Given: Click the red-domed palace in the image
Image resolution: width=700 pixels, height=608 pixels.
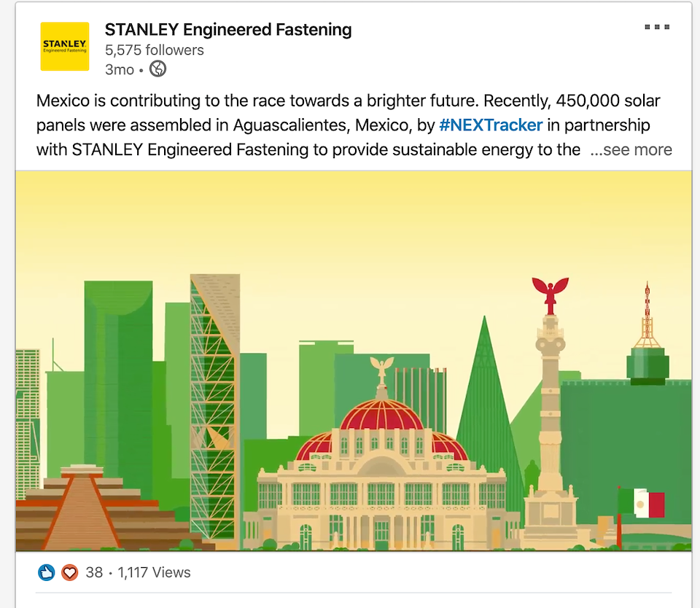Looking at the screenshot, I should pos(381,467).
